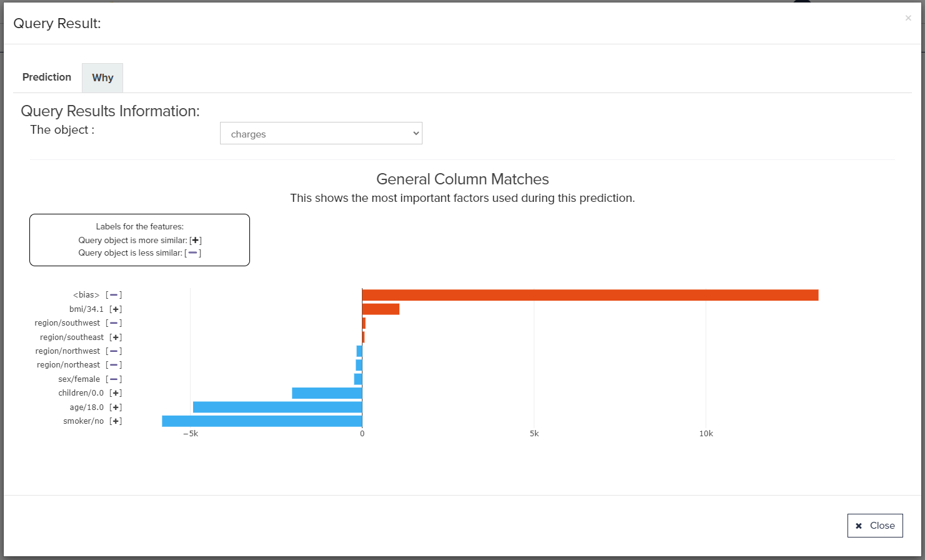Click the minus icon beside bias label
This screenshot has height=560, width=925.
114,295
